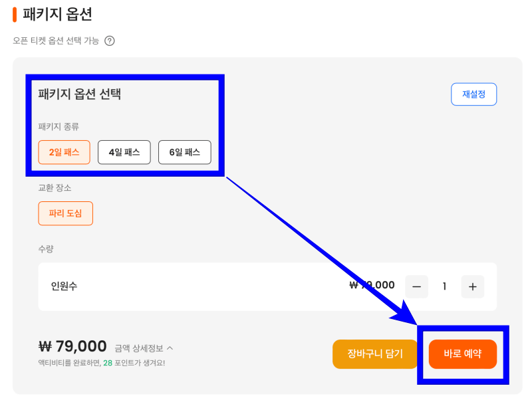Open the tooltip next to 오픈 티켓 text
Image resolution: width=532 pixels, height=402 pixels.
pos(110,41)
